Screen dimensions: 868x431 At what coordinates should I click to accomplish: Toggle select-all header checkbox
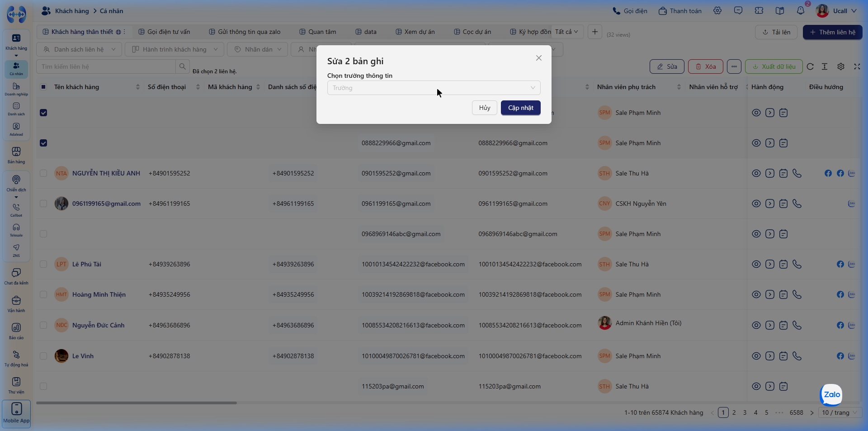[x=43, y=87]
